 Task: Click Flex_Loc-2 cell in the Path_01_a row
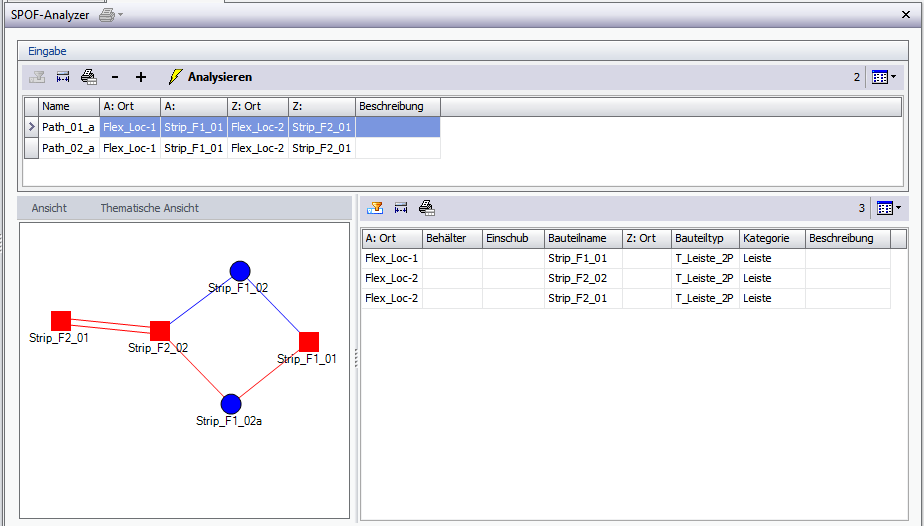point(258,127)
